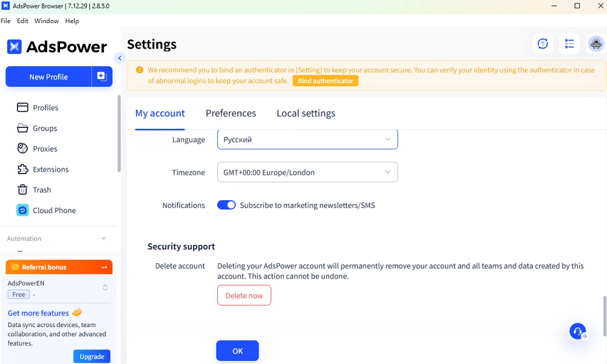Image resolution: width=607 pixels, height=364 pixels.
Task: Expand the Automation section in sidebar
Action: (56, 238)
